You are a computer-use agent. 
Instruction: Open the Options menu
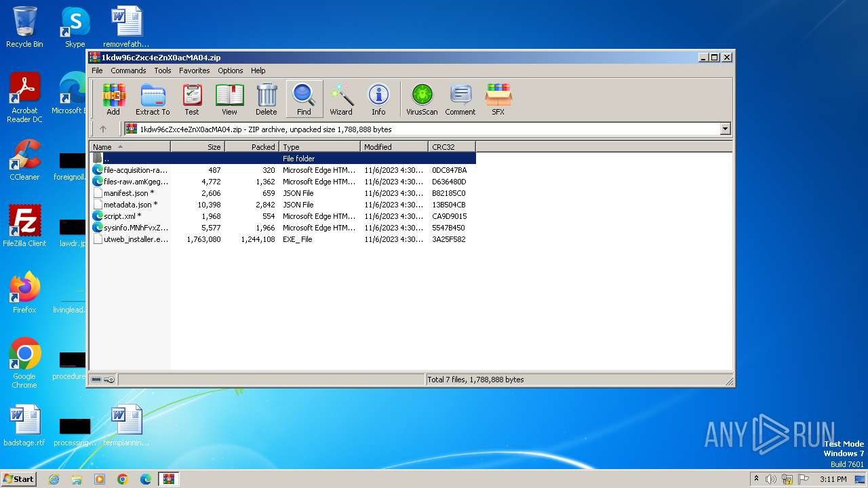click(231, 70)
